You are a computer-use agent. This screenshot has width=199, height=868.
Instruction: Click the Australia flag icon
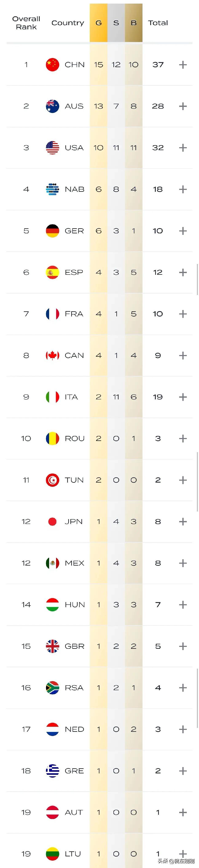tap(52, 106)
